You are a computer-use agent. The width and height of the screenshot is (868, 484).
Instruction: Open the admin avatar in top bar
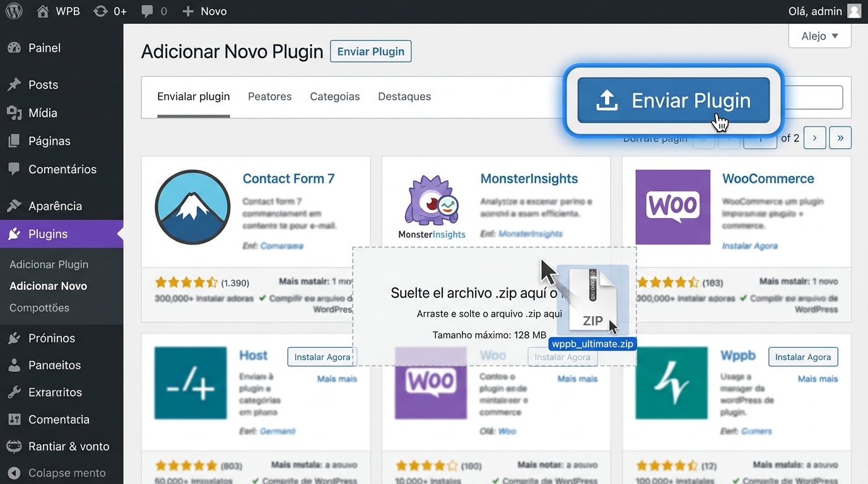click(x=854, y=11)
